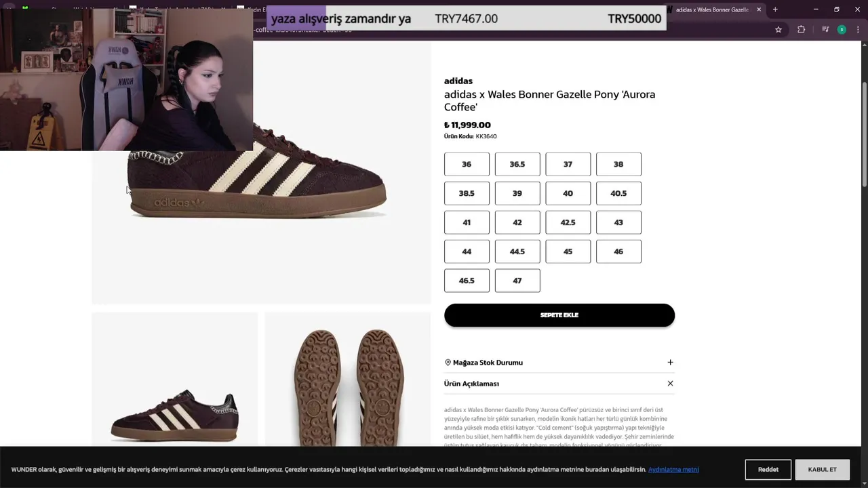
Task: Select size 44
Action: [x=467, y=251]
